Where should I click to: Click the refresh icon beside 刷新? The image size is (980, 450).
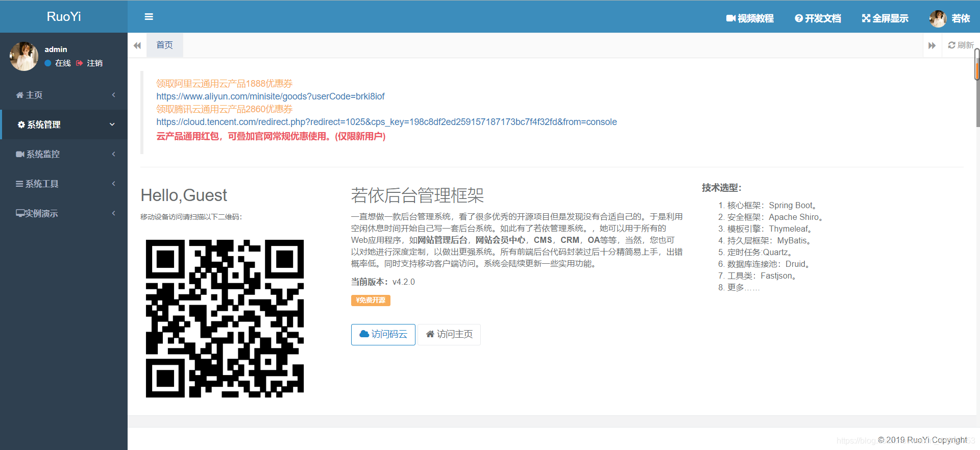[952, 45]
